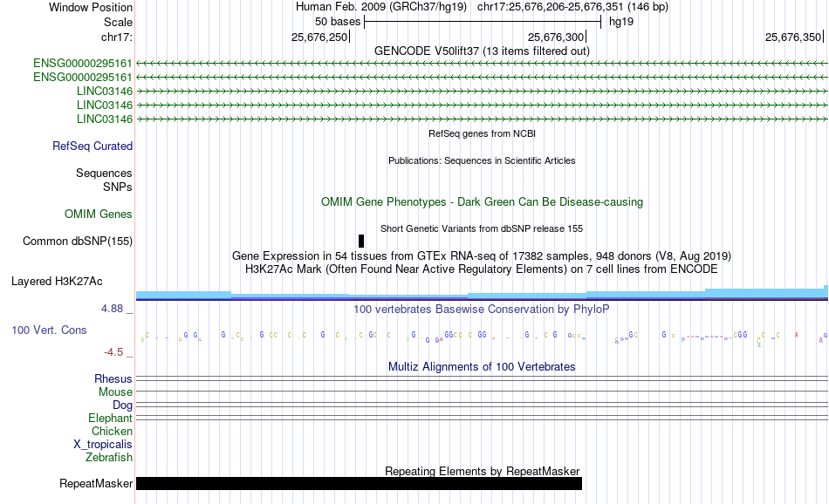Click the black RepeatMasker repeat element block
Screen dimensions: 829x504
tap(359, 483)
